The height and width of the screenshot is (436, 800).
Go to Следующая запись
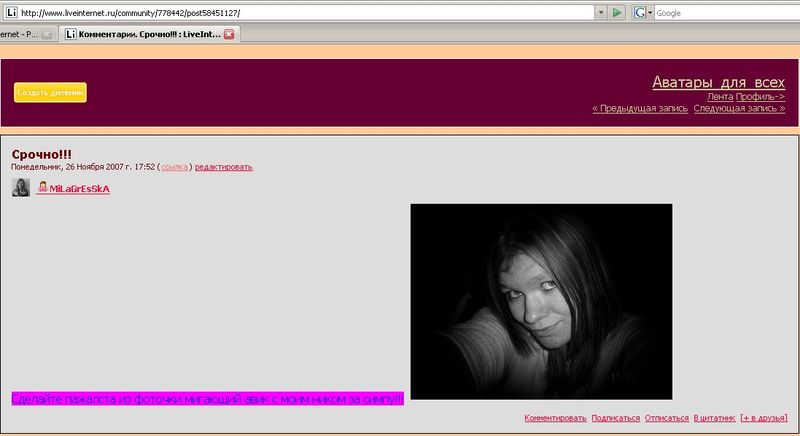click(x=739, y=108)
